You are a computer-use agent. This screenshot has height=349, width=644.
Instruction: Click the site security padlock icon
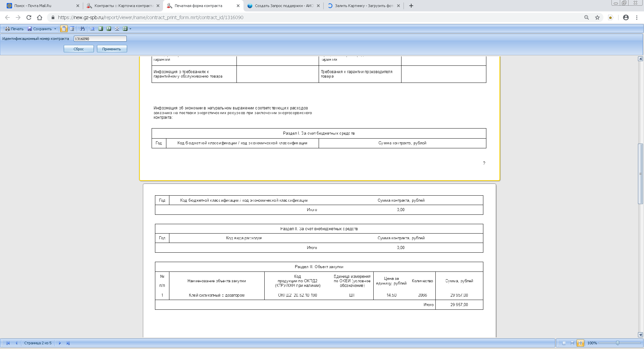coord(53,17)
